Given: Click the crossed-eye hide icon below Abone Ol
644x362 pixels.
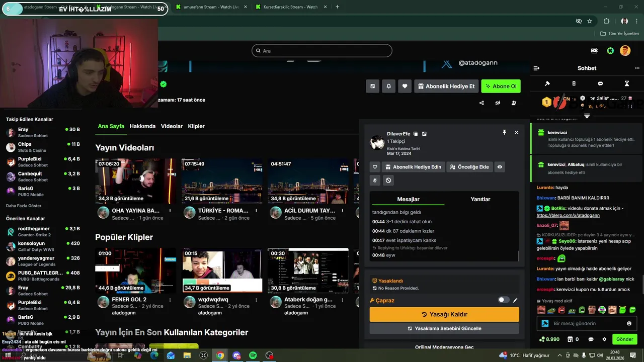Looking at the screenshot, I should click(x=498, y=103).
